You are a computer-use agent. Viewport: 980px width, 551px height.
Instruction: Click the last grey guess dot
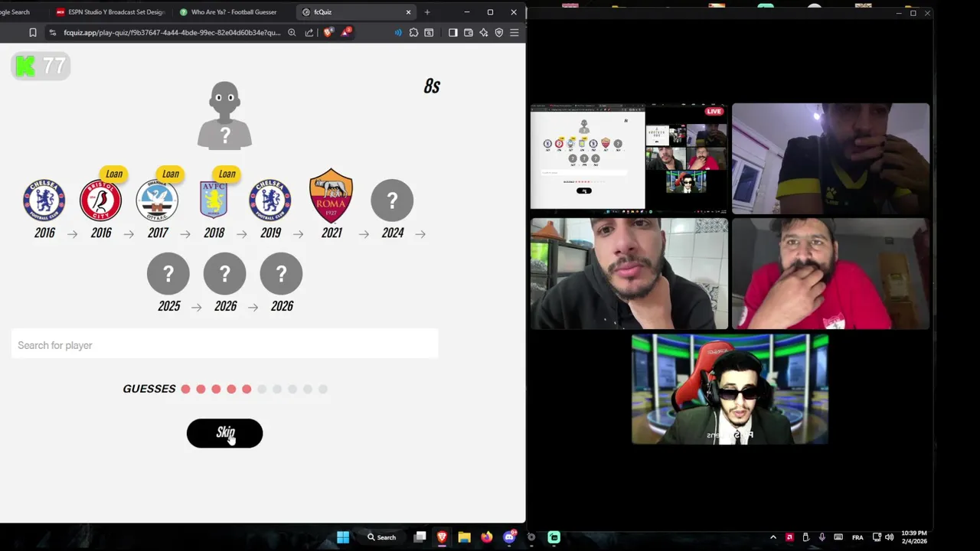[323, 389]
